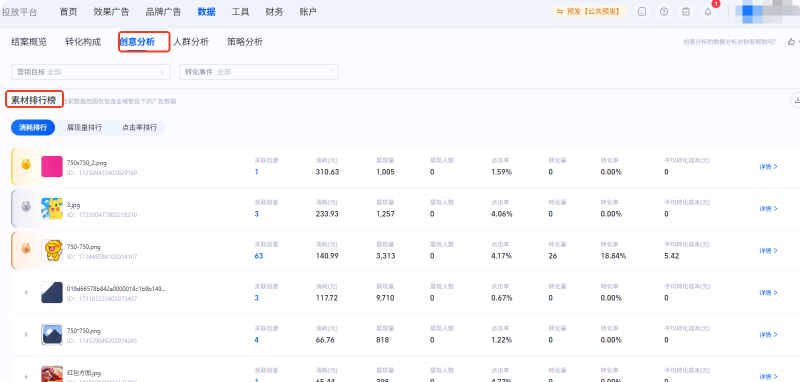Open the pink 750x750_2.png thumbnail
Screen dimensions: 800x382
pos(52,167)
